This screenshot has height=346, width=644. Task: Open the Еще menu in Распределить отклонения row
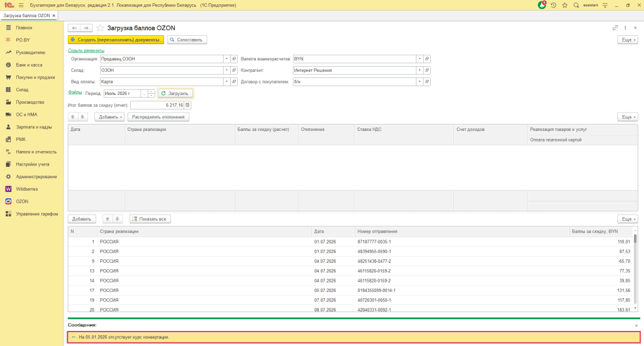coord(628,117)
